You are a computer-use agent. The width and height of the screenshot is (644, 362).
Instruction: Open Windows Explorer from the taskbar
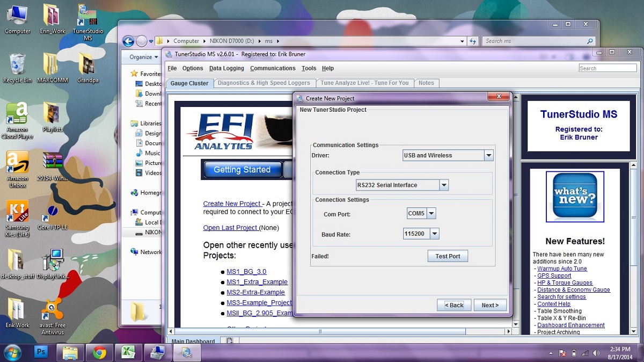[70, 352]
